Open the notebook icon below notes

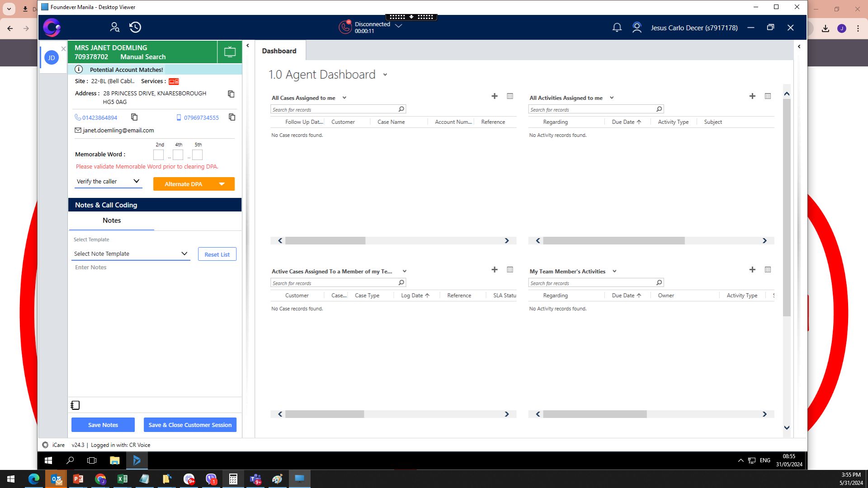click(75, 405)
